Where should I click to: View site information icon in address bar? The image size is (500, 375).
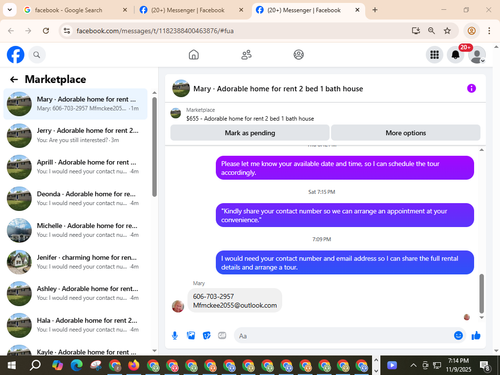[x=67, y=31]
